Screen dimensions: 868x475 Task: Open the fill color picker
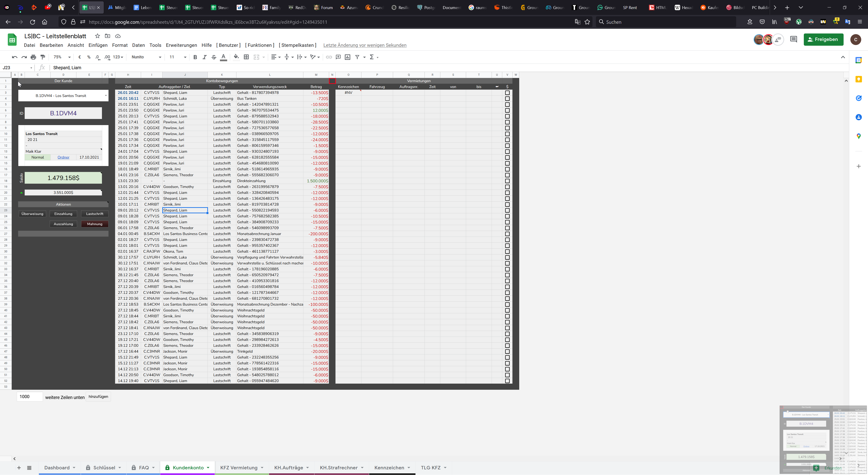(236, 57)
